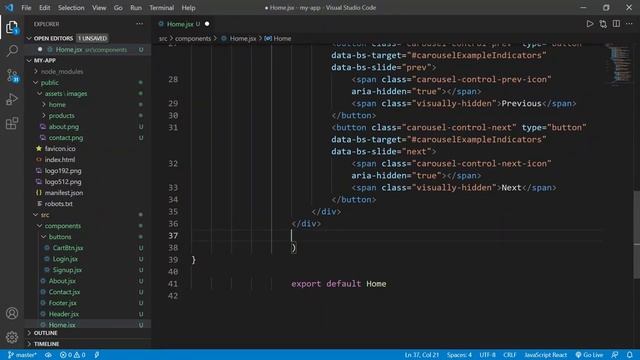Open Footer.jsx file
This screenshot has height=360, width=640.
pyautogui.click(x=62, y=303)
